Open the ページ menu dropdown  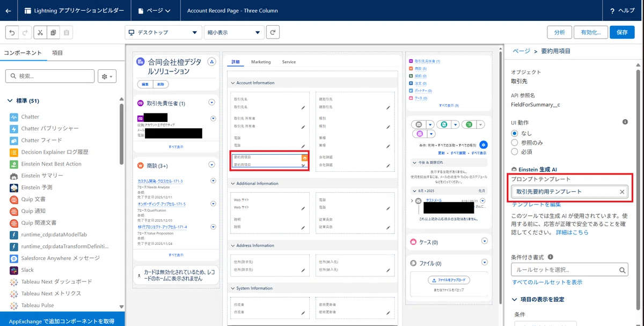(154, 10)
